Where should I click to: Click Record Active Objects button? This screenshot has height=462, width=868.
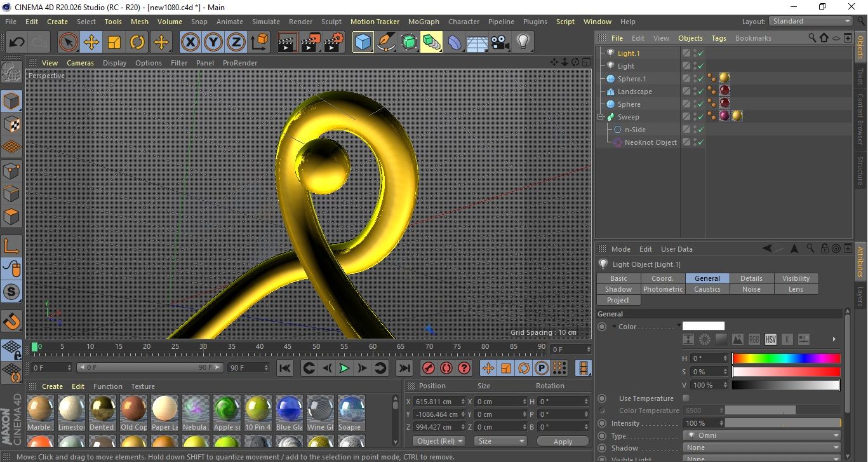click(x=429, y=368)
